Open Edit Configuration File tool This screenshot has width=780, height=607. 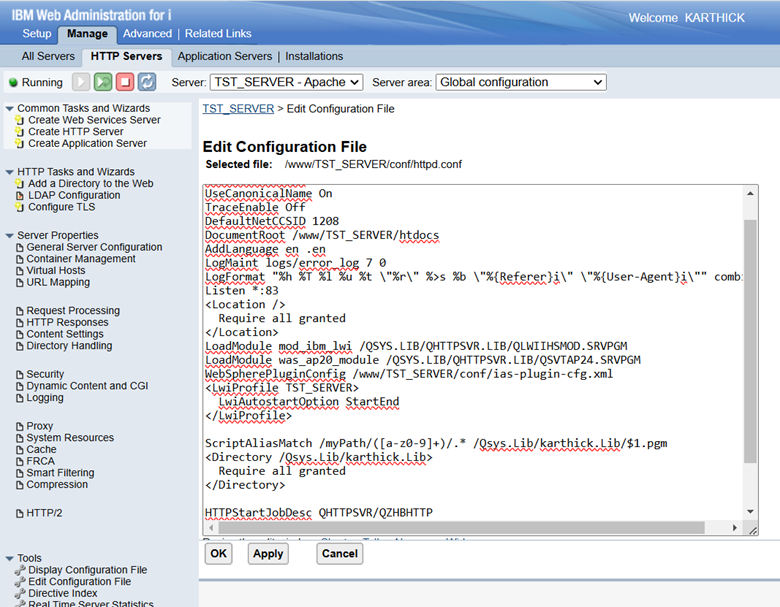80,582
